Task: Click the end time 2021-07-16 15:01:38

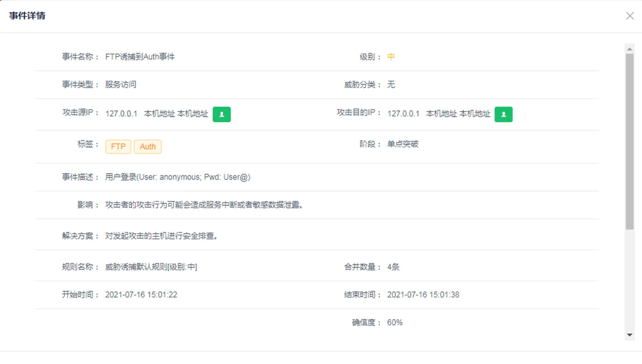Action: coord(423,295)
